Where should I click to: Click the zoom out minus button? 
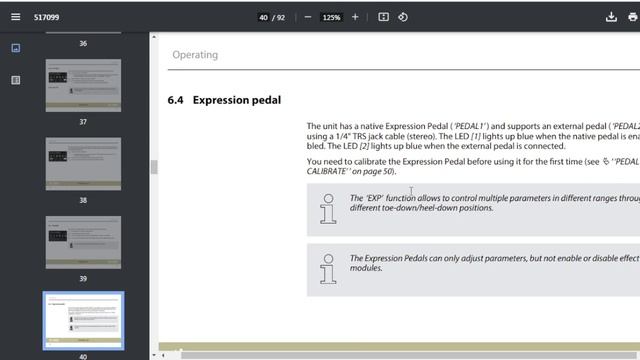tap(308, 17)
